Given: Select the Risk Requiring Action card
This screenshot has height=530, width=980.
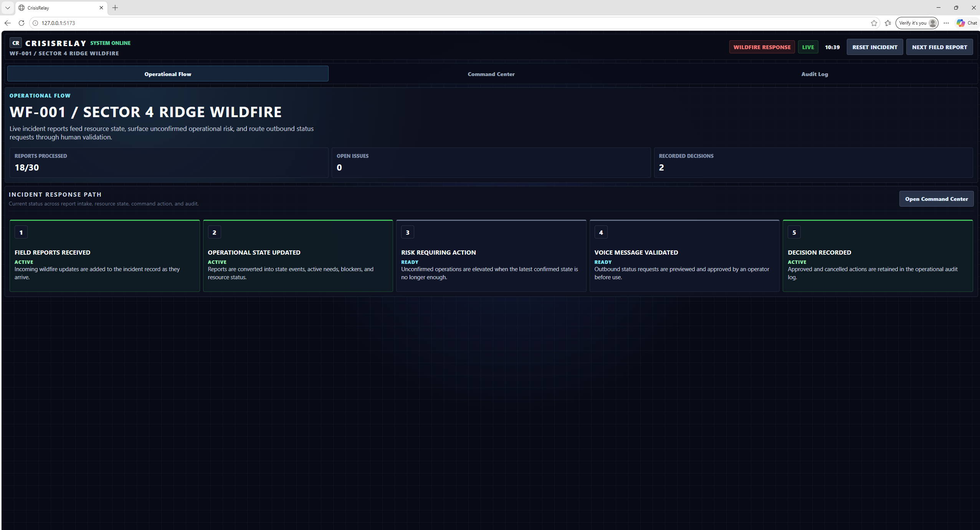Looking at the screenshot, I should tap(491, 255).
